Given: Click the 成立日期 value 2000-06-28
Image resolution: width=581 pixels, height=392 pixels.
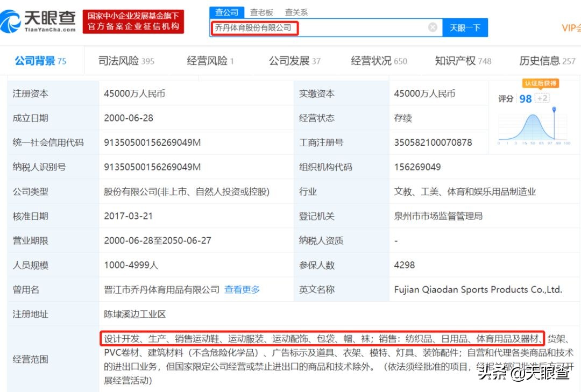Looking at the screenshot, I should click(x=129, y=118).
